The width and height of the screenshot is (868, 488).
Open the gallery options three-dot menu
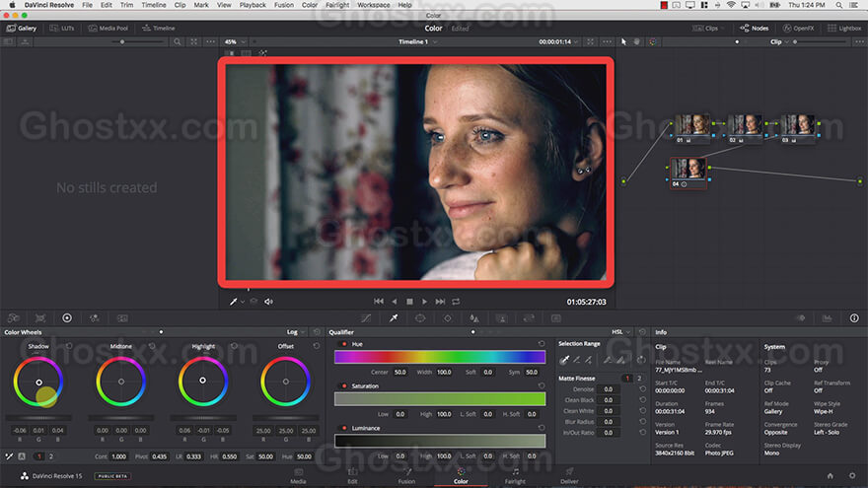(210, 42)
